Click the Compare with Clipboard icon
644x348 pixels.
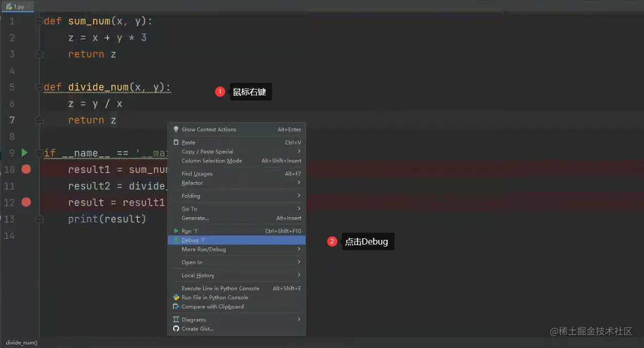tap(176, 306)
